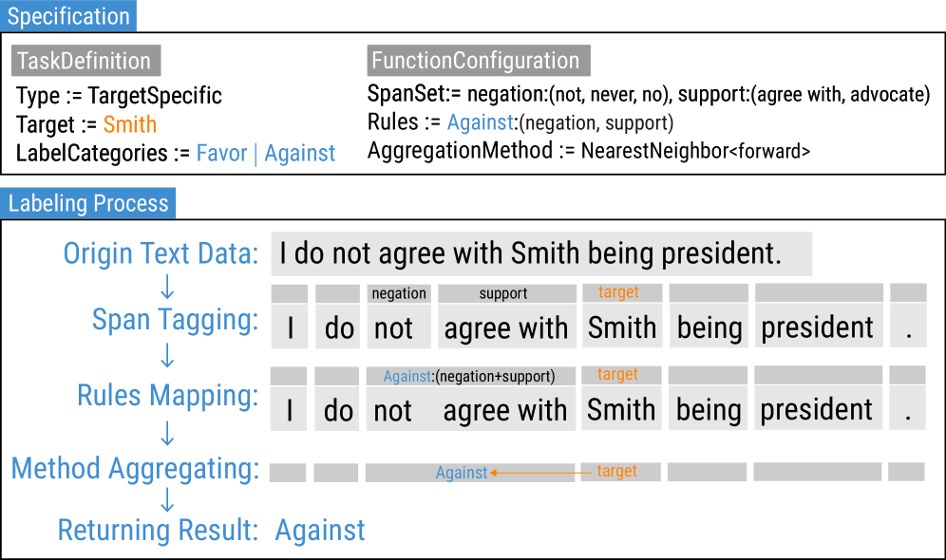
Task: Select the support tag above 'agree with'
Action: pos(503,293)
